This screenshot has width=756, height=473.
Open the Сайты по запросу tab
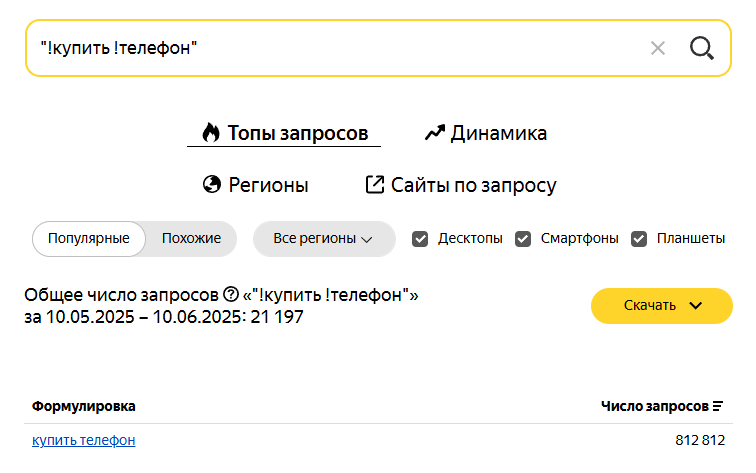[461, 185]
